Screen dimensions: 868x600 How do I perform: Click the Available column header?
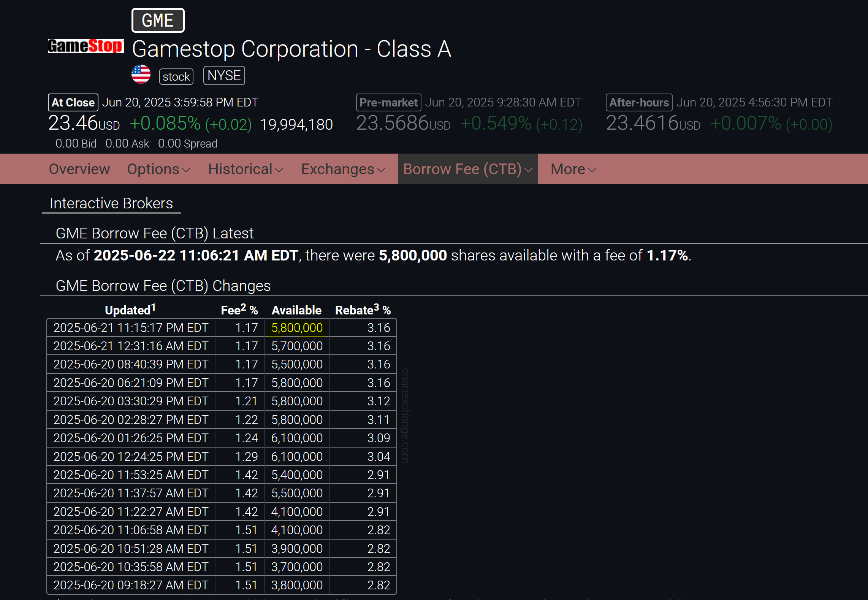coord(297,310)
